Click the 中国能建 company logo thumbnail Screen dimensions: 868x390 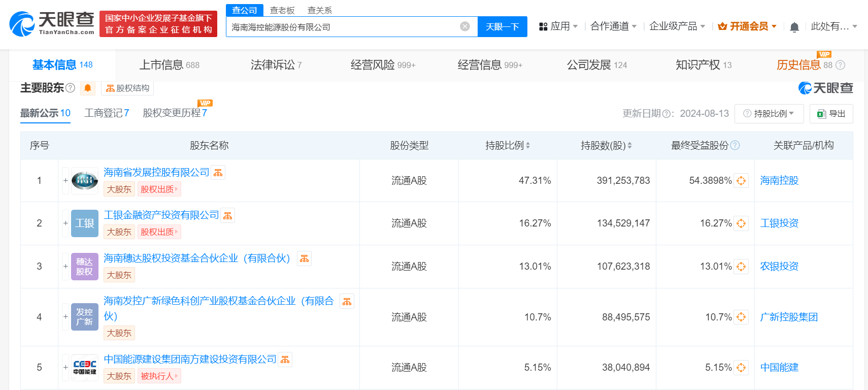(85, 368)
